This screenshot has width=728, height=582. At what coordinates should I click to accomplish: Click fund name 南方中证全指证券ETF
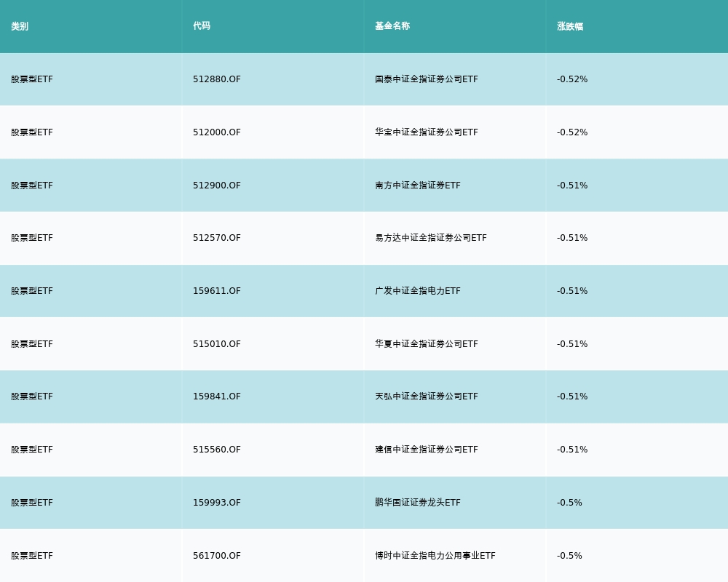tap(418, 186)
